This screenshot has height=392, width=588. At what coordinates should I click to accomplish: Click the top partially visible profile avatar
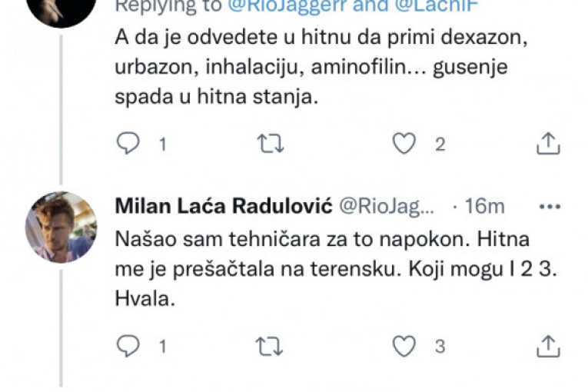61,9
